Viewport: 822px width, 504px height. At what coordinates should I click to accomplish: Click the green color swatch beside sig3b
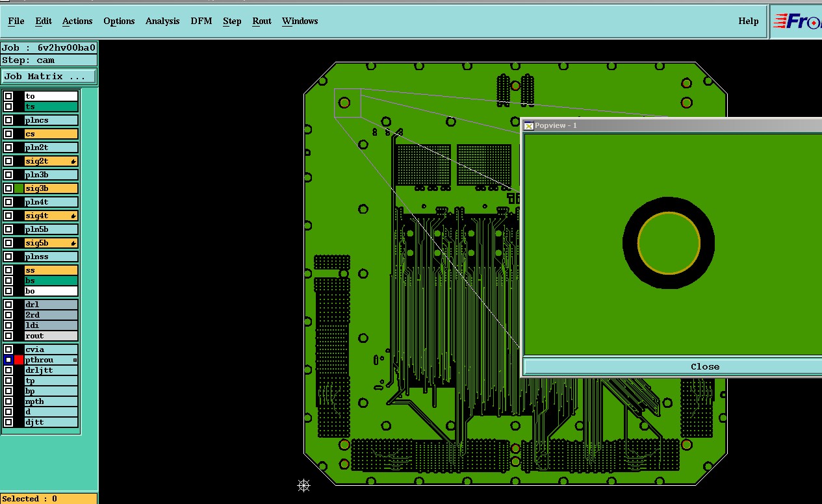[19, 188]
